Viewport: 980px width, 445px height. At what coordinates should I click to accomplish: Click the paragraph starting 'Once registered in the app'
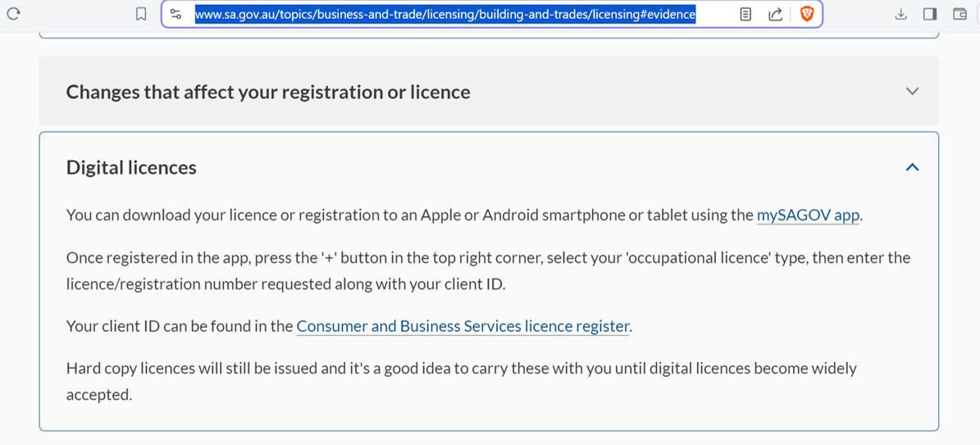click(488, 271)
